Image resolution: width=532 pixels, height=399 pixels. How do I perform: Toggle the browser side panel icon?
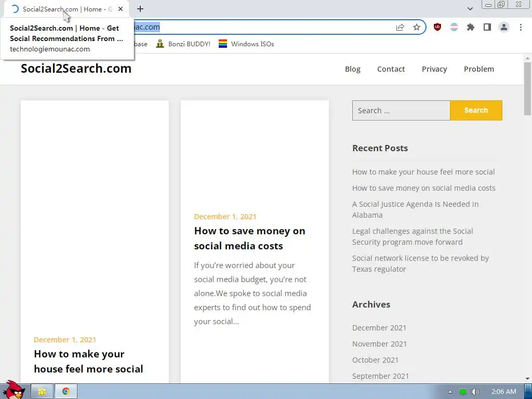pyautogui.click(x=487, y=27)
